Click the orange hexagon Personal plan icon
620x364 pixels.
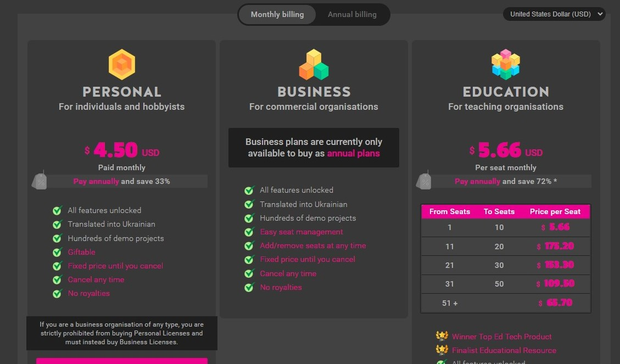(x=122, y=64)
